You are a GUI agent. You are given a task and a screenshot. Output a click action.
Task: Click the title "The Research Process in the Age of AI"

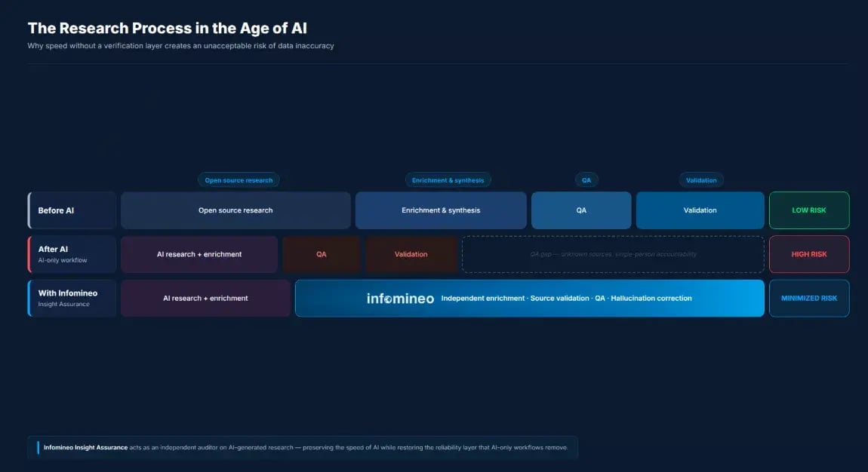[x=167, y=28]
